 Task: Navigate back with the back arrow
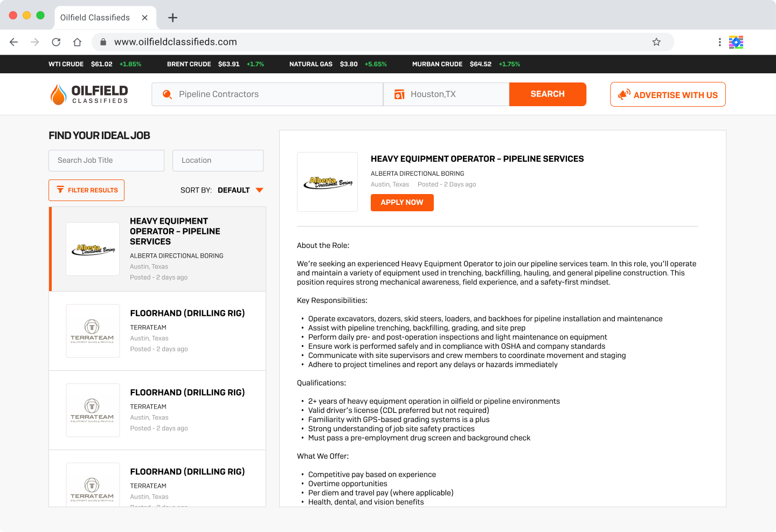click(x=14, y=42)
